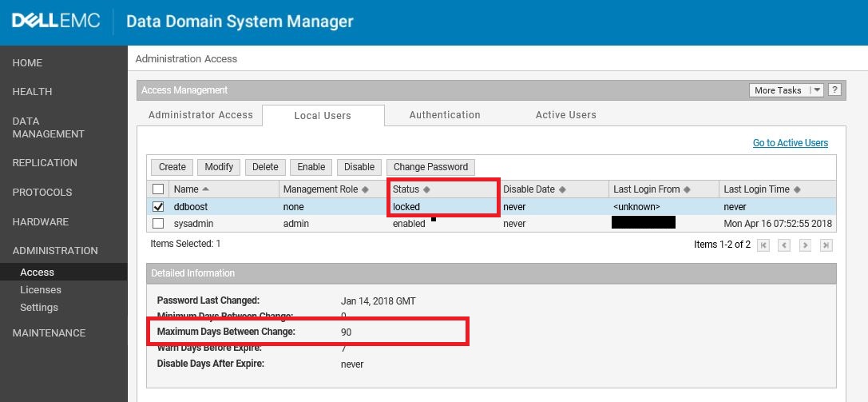Image resolution: width=868 pixels, height=402 pixels.
Task: Click the Enable user button
Action: (x=311, y=167)
